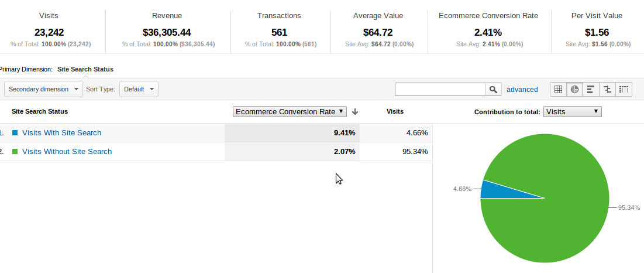Screen dimensions: 644x273
Task: Switch to the Pivot table view
Action: coord(624,90)
